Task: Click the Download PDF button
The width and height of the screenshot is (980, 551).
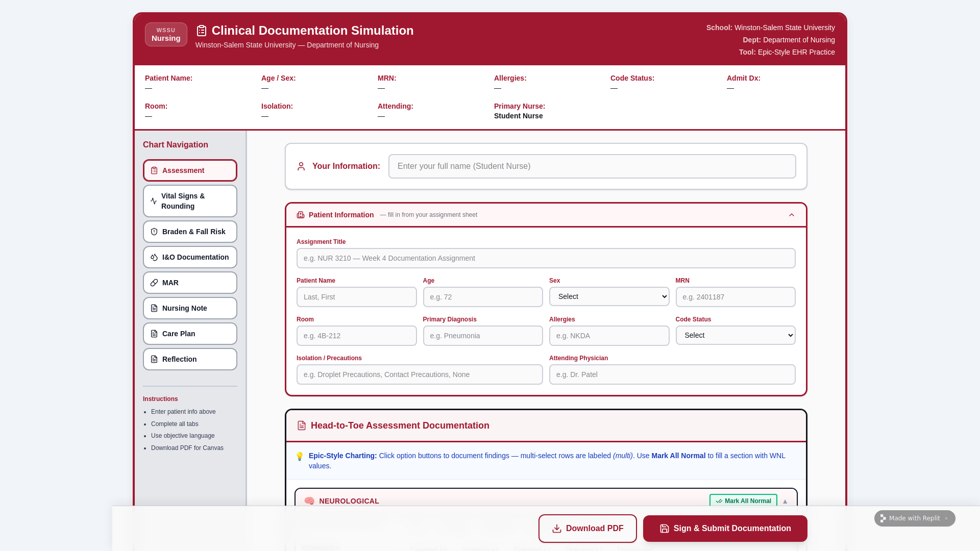Action: (x=587, y=529)
